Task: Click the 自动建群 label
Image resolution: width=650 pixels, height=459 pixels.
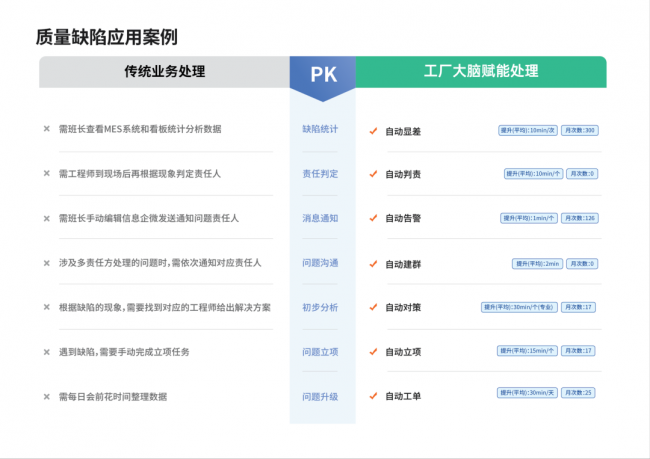Action: [x=403, y=264]
